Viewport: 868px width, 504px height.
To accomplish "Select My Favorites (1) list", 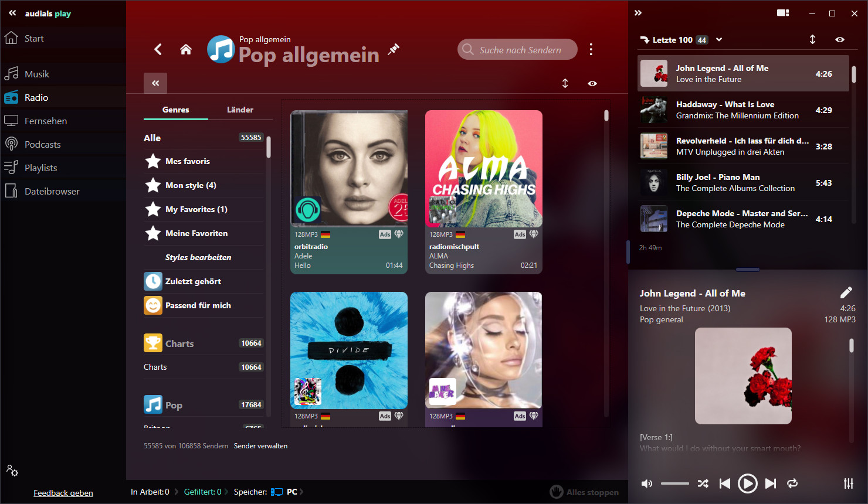I will (x=204, y=209).
